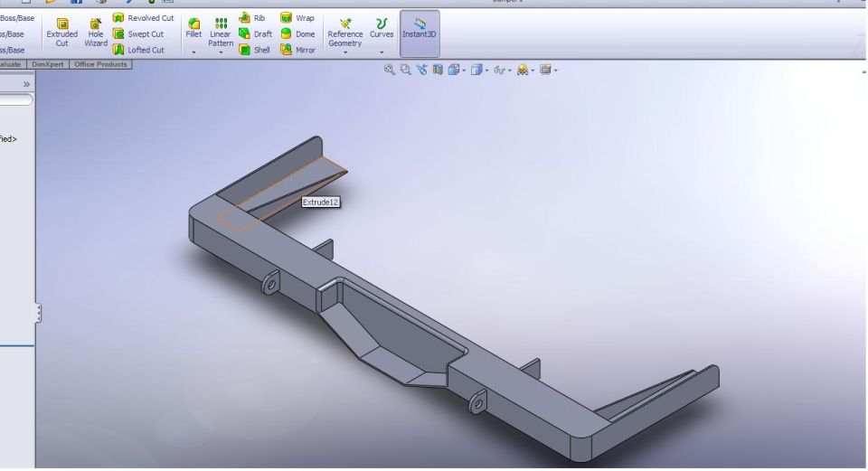Open the View Settings dropdown arrow
Image resolution: width=868 pixels, height=471 pixels.
coord(555,71)
